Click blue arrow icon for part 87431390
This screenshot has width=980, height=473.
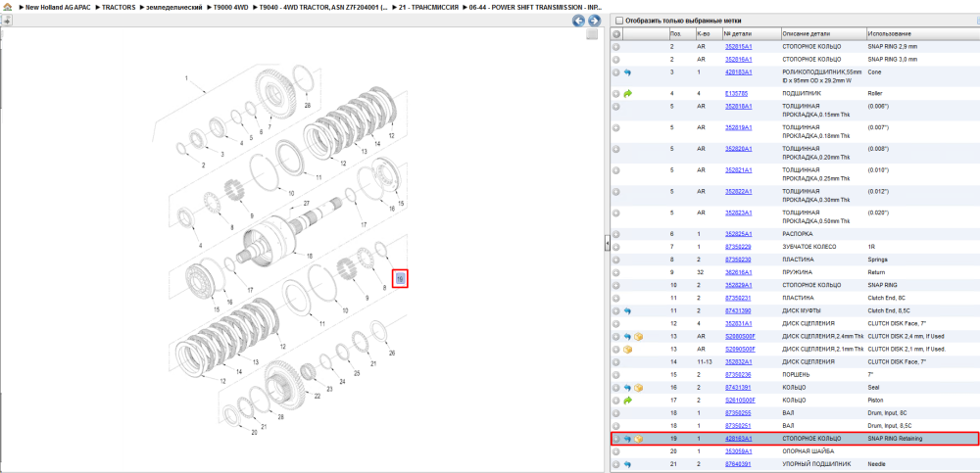627,310
